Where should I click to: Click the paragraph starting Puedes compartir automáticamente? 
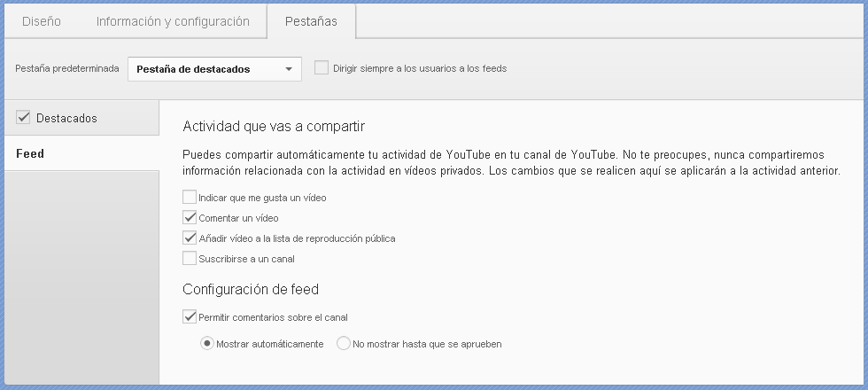pyautogui.click(x=512, y=162)
